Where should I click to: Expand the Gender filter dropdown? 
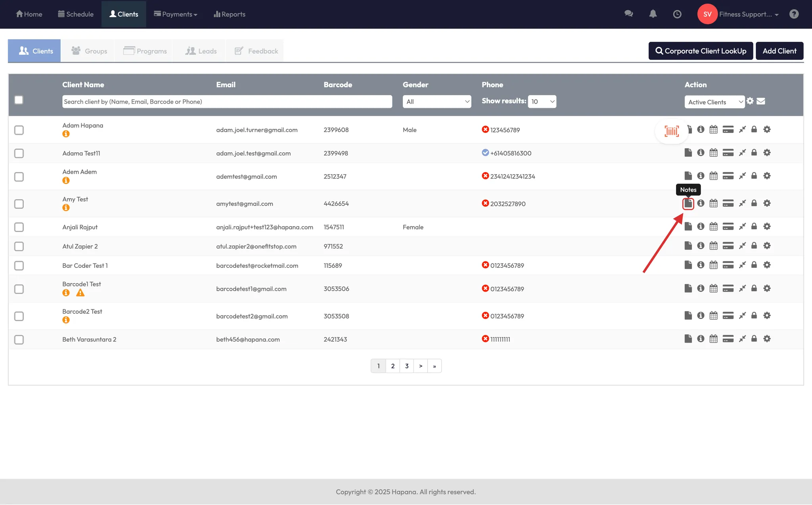tap(437, 102)
